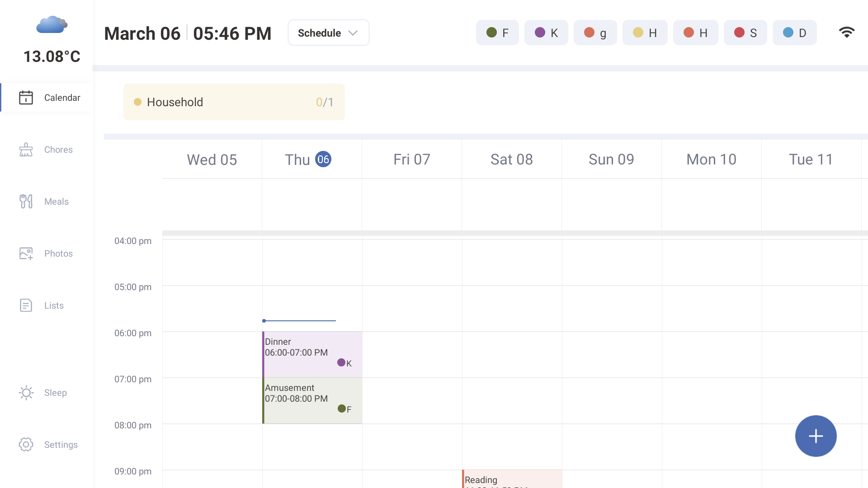This screenshot has height=488, width=868.
Task: Click the cloud weather icon
Action: pos(52,25)
